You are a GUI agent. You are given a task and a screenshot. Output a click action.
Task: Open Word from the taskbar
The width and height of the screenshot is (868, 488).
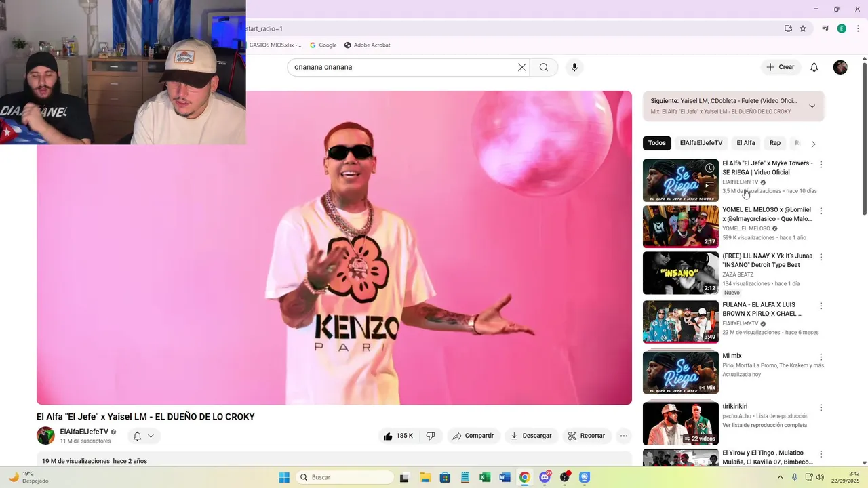coord(505,477)
